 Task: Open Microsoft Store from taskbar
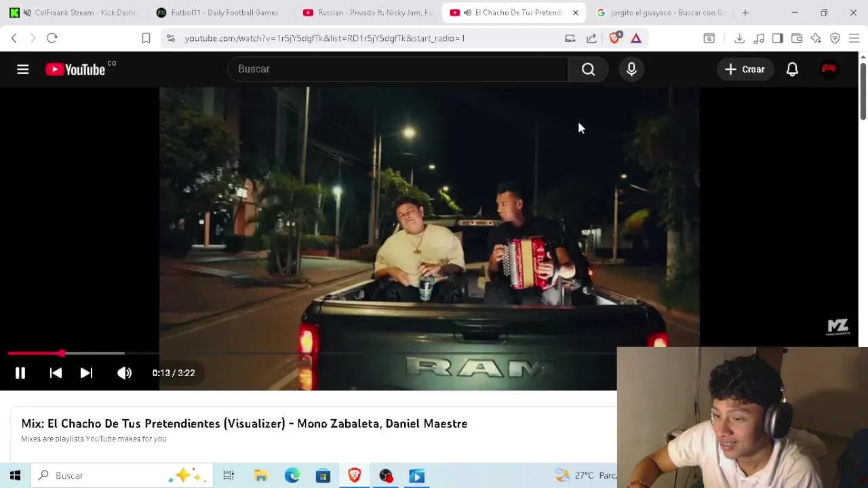pos(323,476)
